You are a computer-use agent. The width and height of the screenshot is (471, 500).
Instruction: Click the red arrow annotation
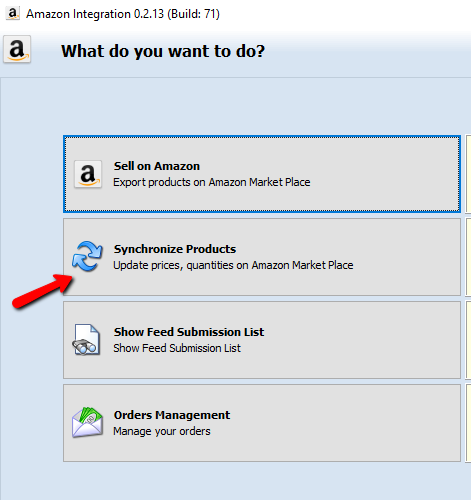pyautogui.click(x=42, y=291)
